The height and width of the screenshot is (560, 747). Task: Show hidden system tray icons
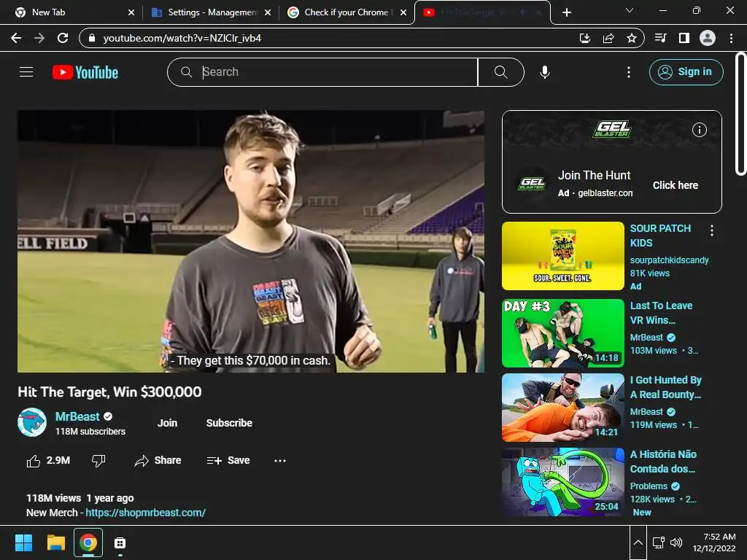point(638,542)
